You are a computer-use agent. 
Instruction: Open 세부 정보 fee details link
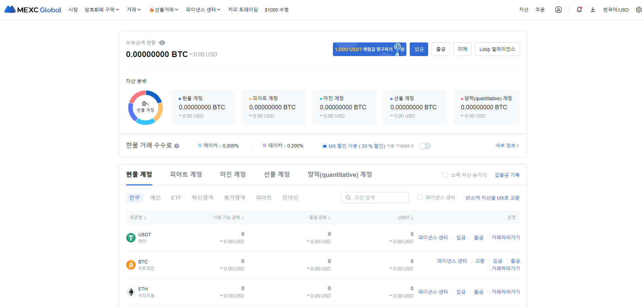point(507,146)
